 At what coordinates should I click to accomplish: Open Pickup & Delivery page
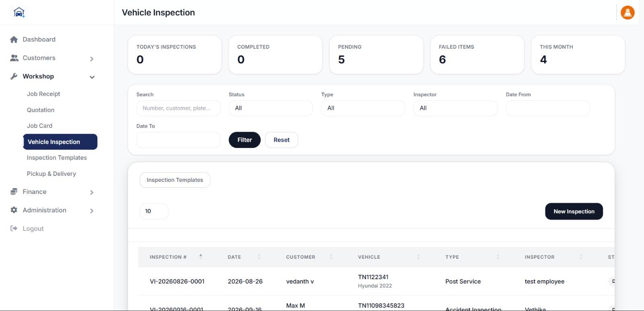52,174
